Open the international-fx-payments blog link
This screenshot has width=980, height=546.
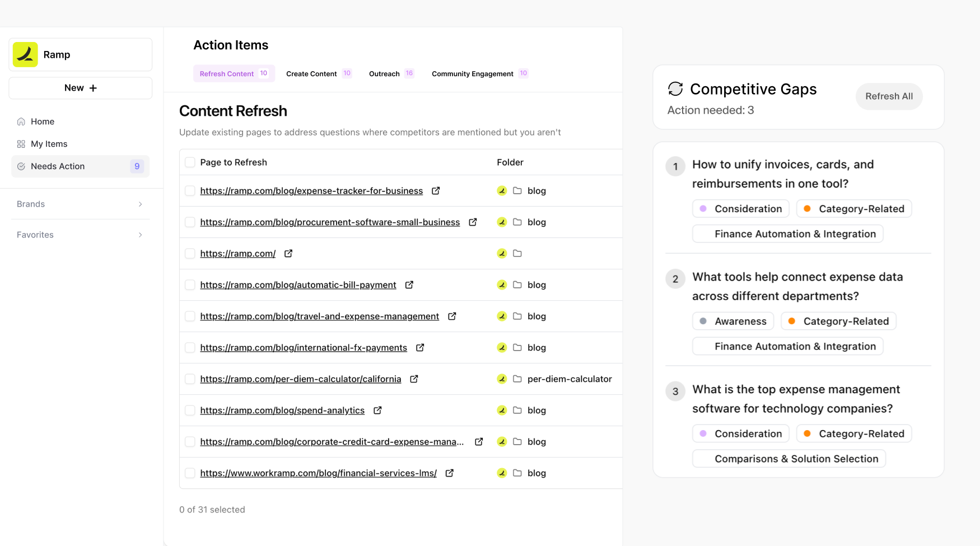point(304,348)
